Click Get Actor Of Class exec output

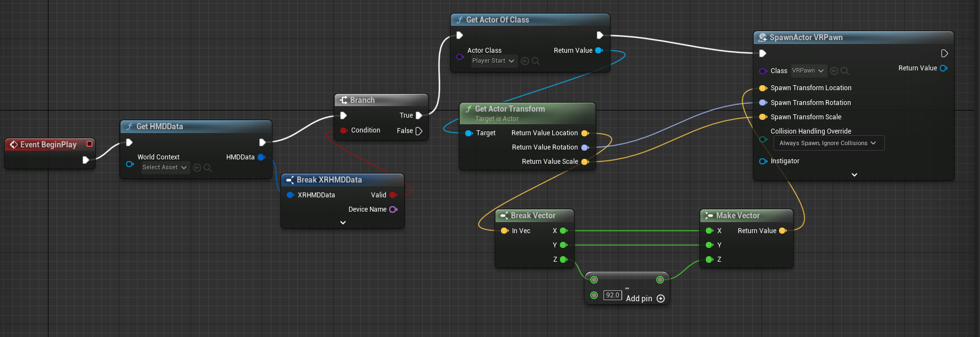point(600,35)
